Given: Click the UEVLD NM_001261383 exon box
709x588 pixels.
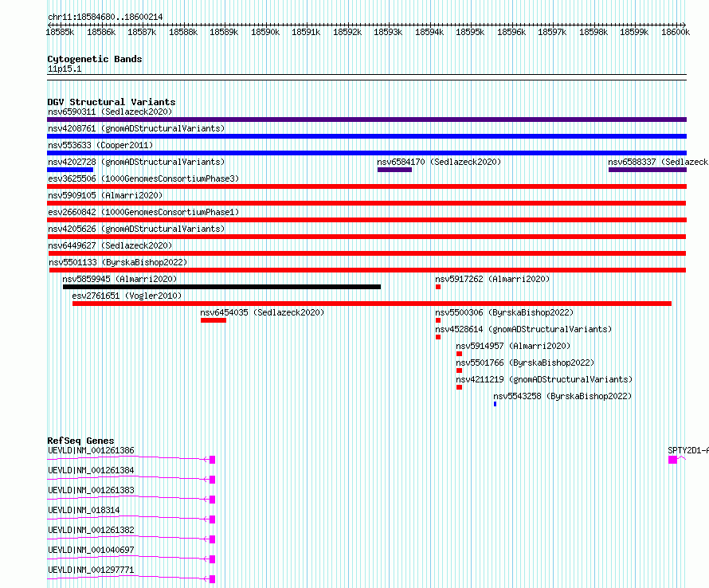Looking at the screenshot, I should coord(213,500).
